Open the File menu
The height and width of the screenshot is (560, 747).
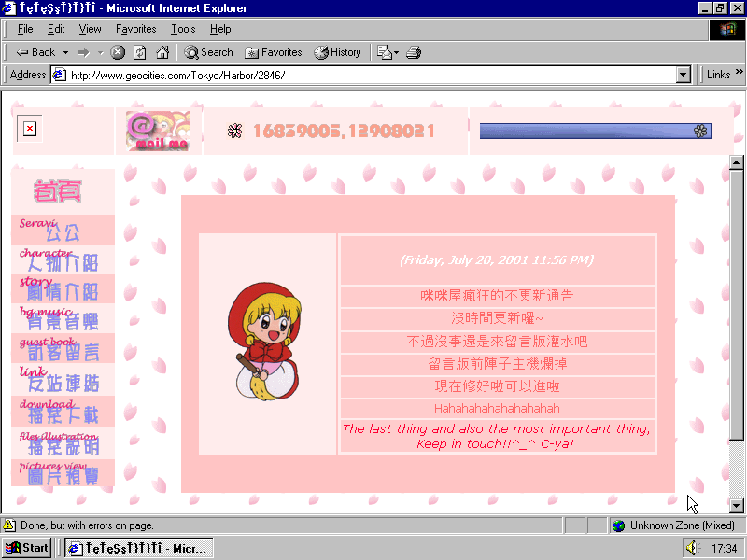click(25, 29)
